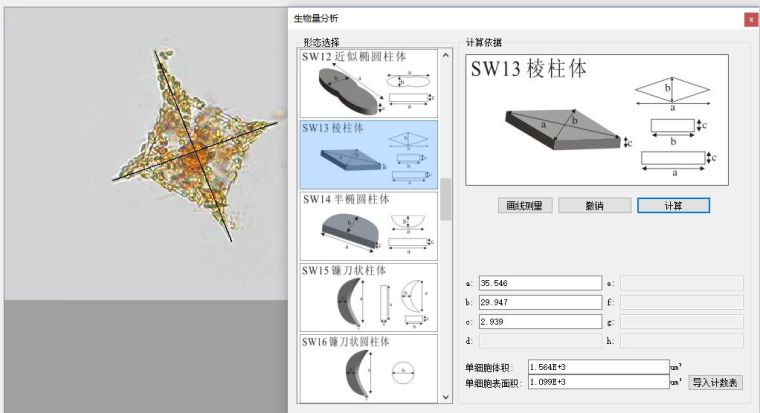Click the shape list scroll-up arrow
Viewport: 760px width, 413px height.
pyautogui.click(x=446, y=56)
